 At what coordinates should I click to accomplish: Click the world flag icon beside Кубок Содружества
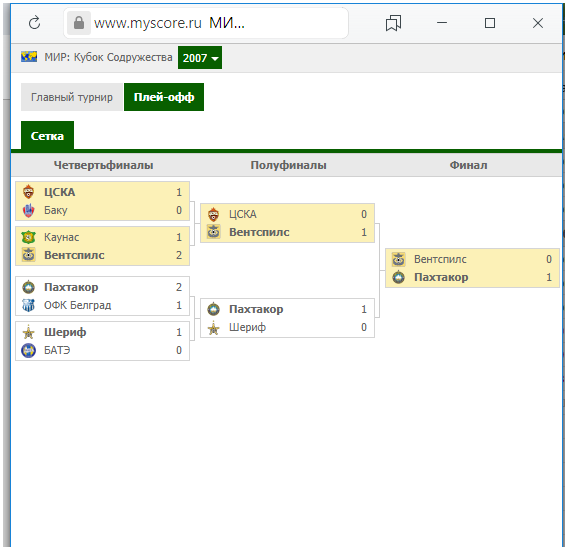29,57
